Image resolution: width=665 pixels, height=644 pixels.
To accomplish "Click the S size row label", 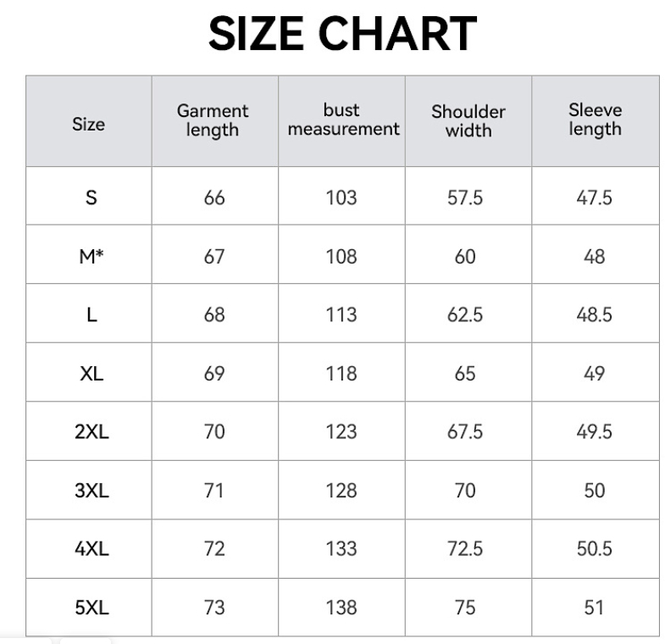I will click(91, 197).
